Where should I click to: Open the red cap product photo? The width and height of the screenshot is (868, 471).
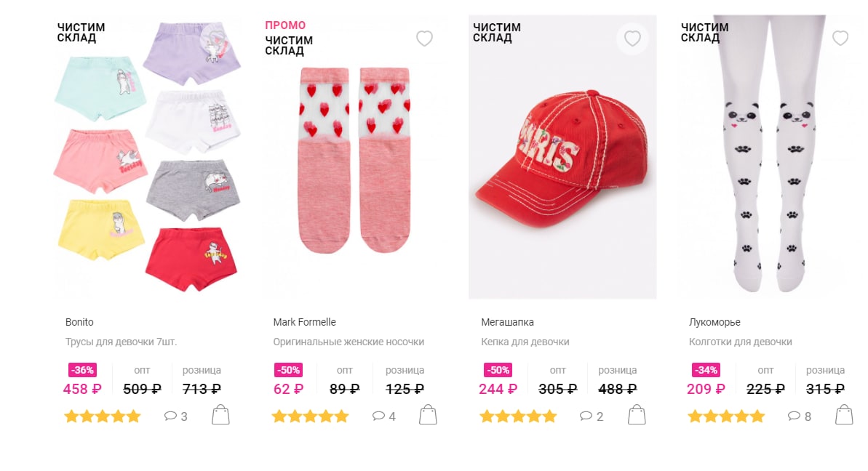[562, 157]
